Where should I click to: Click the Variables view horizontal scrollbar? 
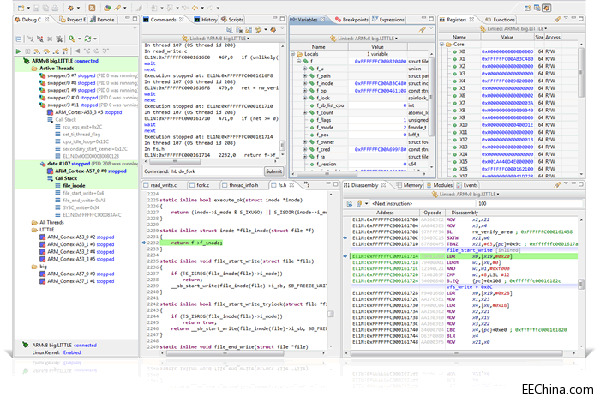[x=362, y=173]
